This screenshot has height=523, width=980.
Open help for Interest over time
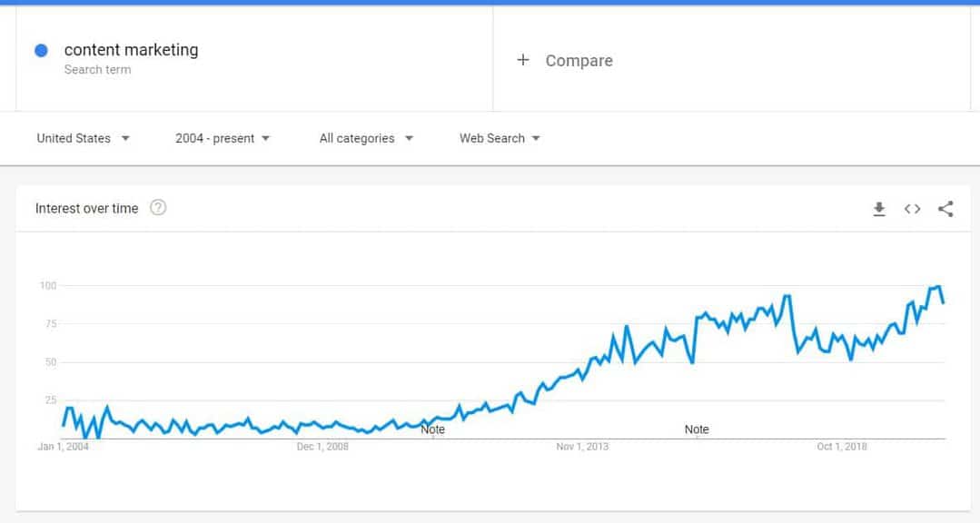[158, 207]
